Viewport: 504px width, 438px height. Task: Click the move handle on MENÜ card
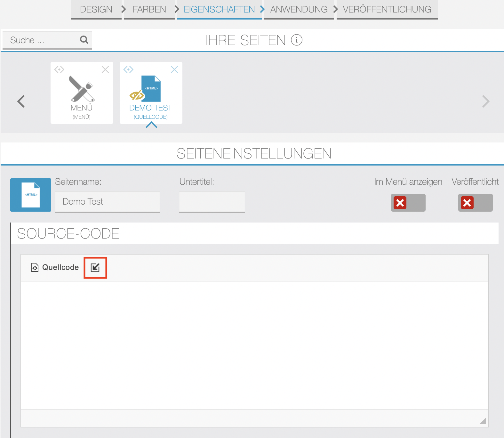click(x=59, y=69)
